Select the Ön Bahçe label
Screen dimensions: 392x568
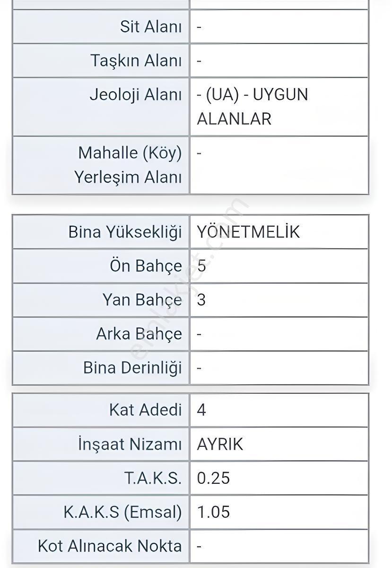(146, 266)
